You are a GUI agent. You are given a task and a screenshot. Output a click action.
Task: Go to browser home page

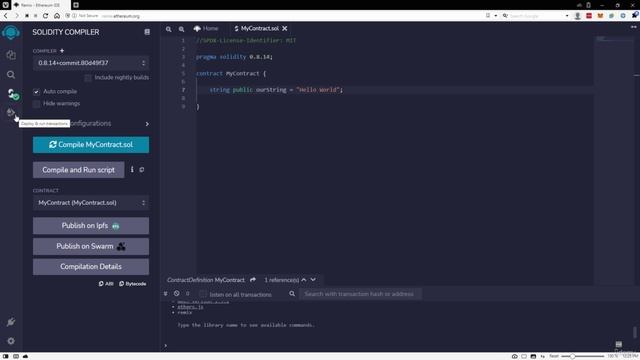coord(57,16)
